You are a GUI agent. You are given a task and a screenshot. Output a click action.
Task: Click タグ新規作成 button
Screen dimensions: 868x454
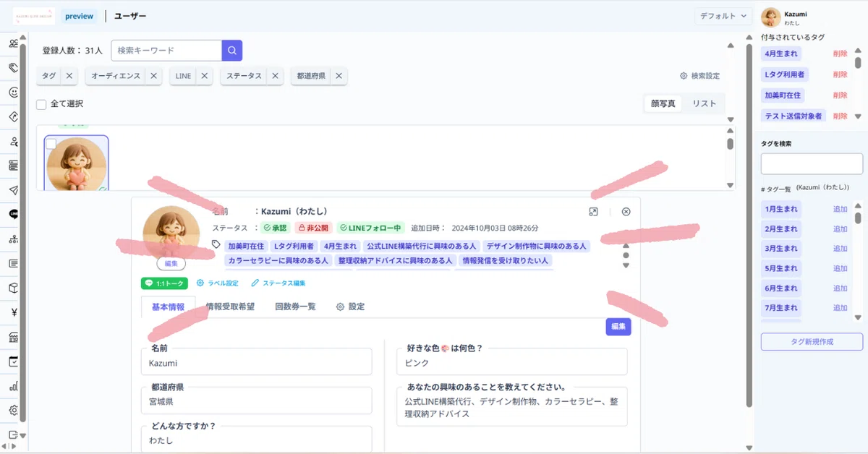[812, 341]
